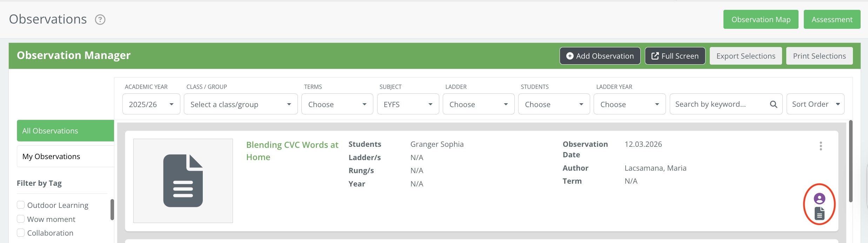The width and height of the screenshot is (868, 243).
Task: Tick the Outdoor Learning tag checkbox
Action: (x=21, y=205)
